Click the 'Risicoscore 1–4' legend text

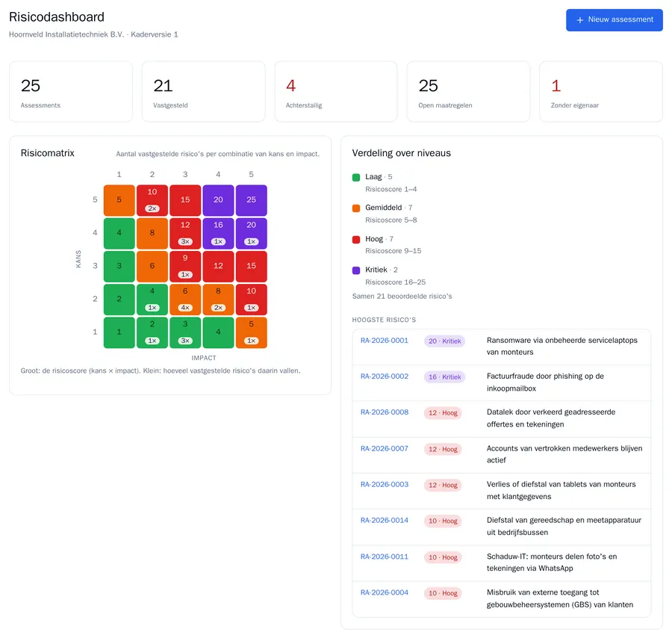391,189
